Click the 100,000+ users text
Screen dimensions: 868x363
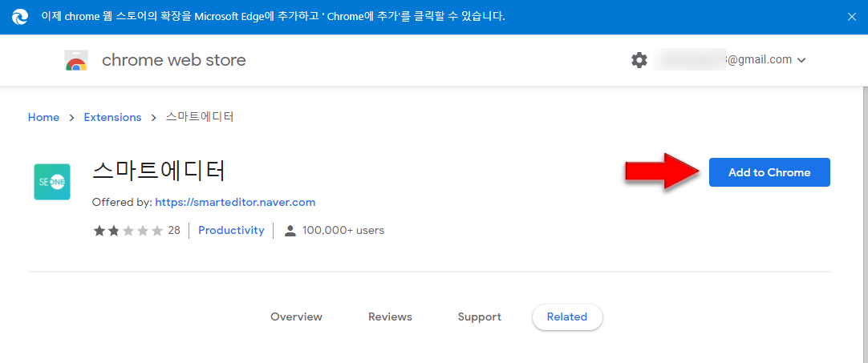click(343, 230)
